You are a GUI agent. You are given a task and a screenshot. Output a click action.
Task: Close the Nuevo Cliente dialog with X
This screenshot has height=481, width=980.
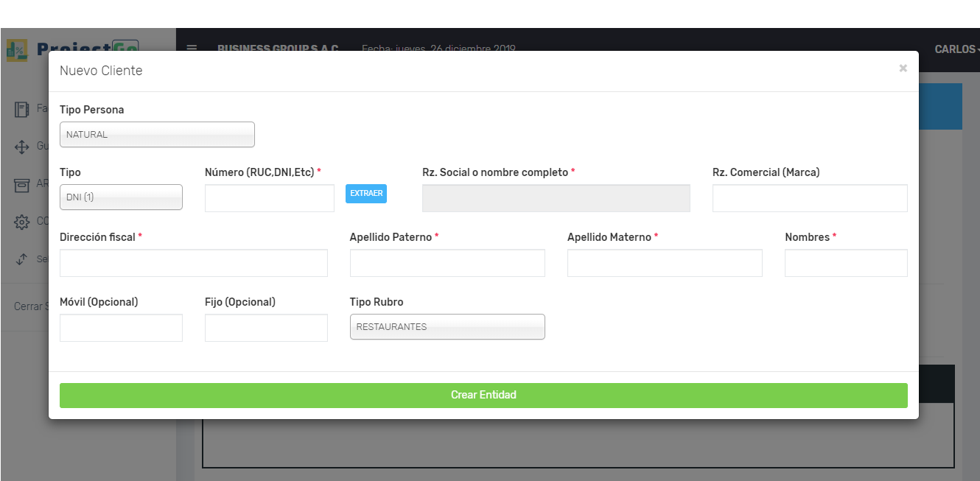(x=903, y=69)
